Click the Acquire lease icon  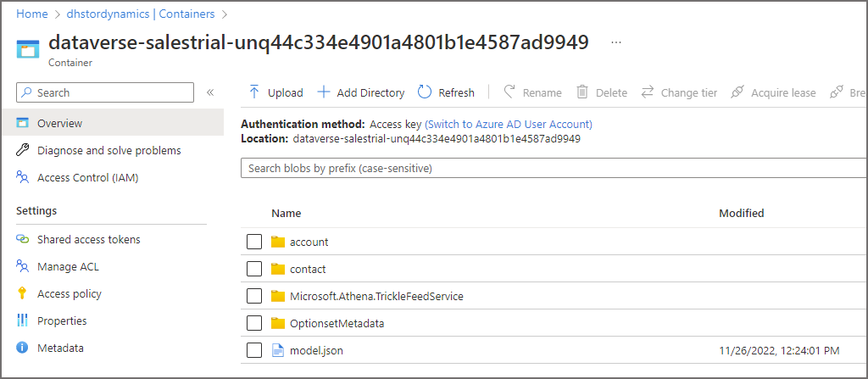[737, 92]
